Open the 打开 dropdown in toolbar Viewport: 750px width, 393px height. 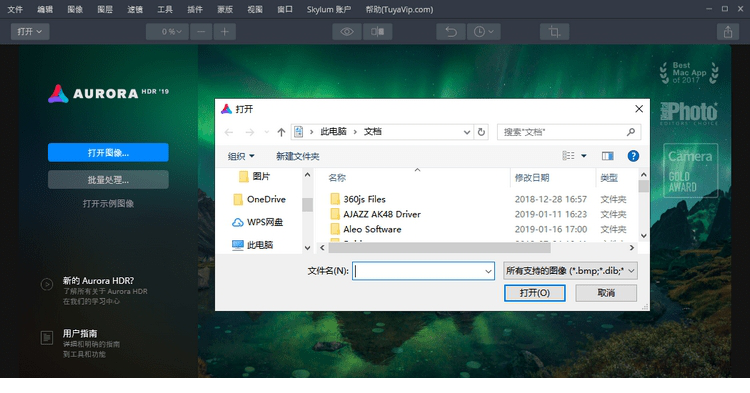click(x=30, y=32)
